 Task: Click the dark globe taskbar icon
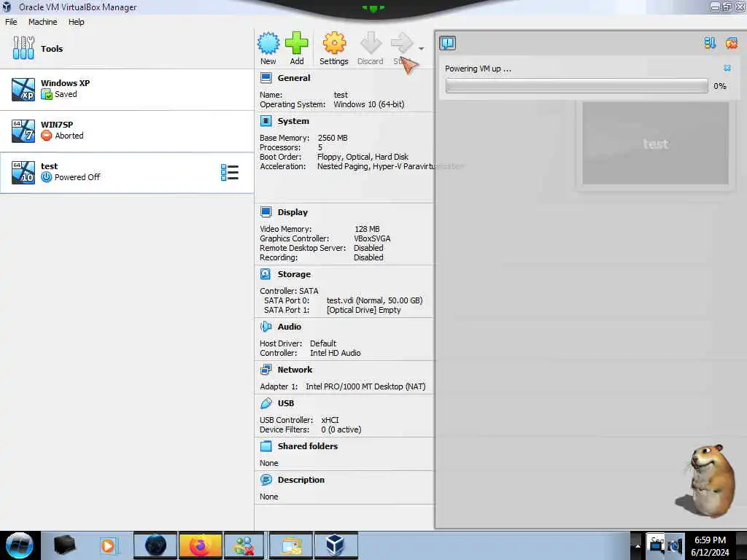click(x=155, y=545)
